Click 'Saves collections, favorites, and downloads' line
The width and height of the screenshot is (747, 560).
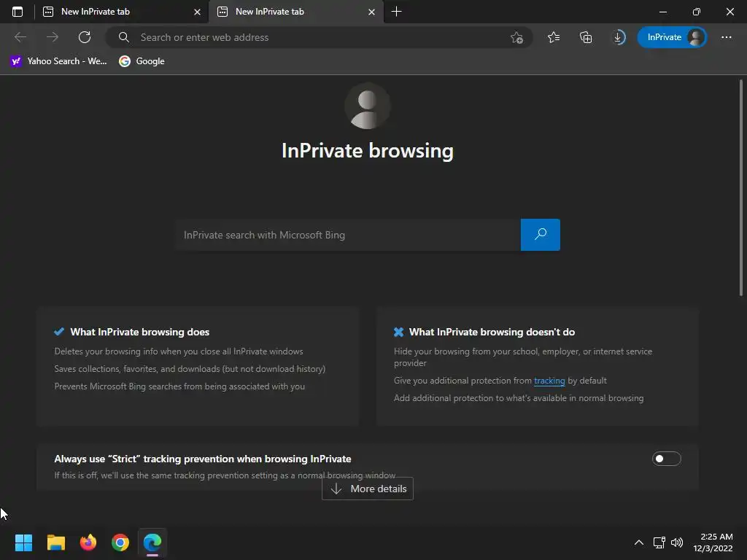[x=190, y=369]
